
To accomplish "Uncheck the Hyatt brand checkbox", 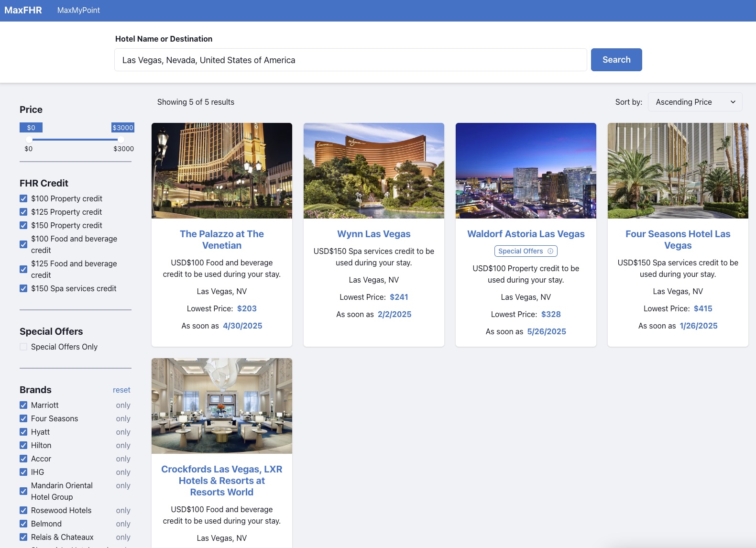I will tap(23, 432).
